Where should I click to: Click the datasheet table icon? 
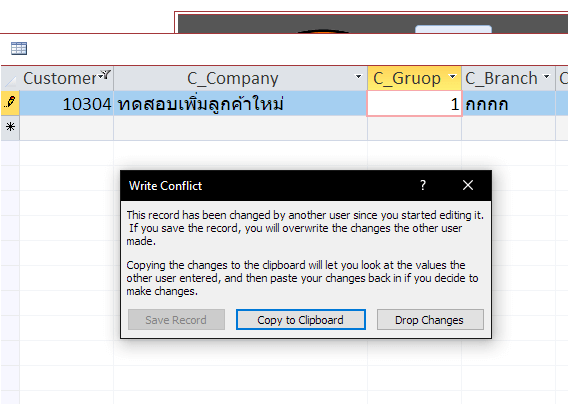click(19, 48)
